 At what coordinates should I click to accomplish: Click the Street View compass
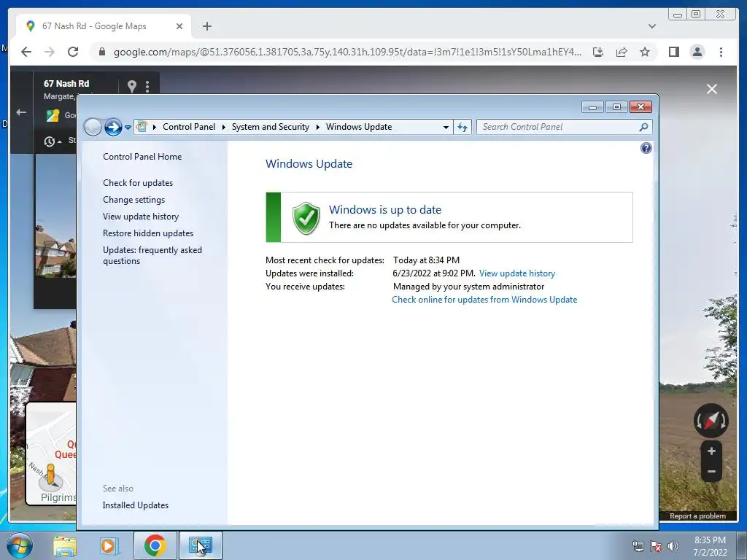point(711,421)
